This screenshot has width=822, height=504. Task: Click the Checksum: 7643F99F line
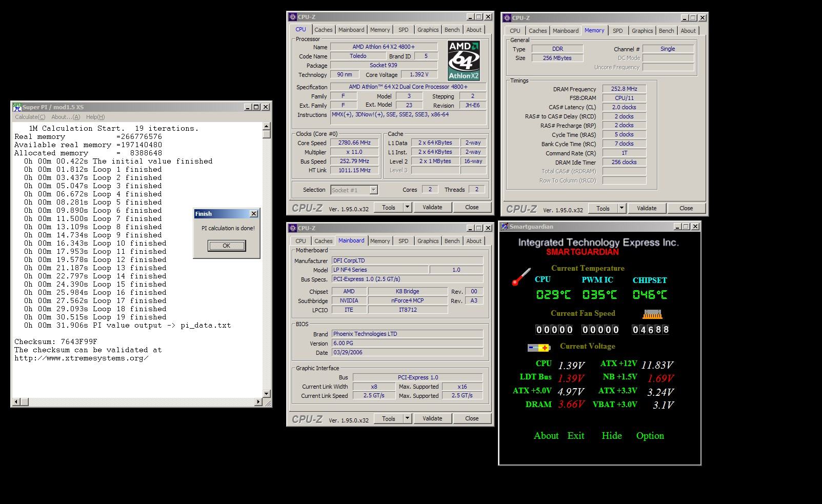tap(56, 341)
